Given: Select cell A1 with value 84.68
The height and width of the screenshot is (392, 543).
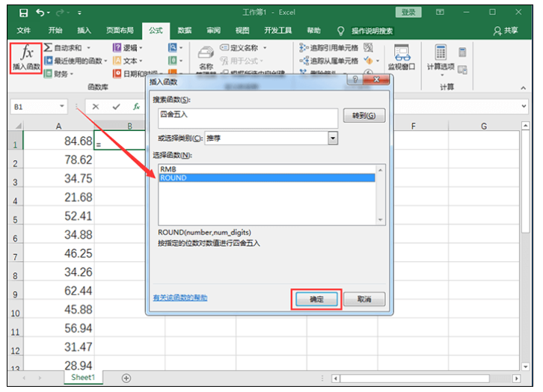Looking at the screenshot, I should 58,140.
